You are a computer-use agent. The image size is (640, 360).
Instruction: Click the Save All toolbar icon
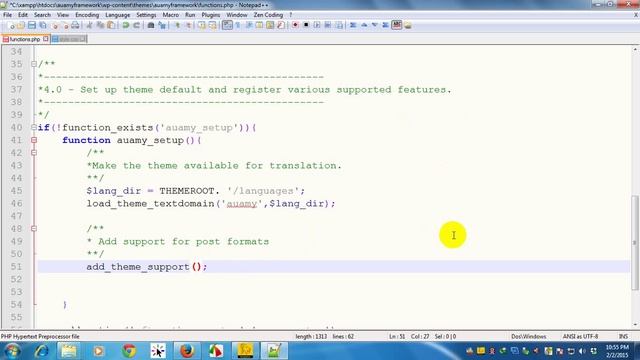point(42,25)
